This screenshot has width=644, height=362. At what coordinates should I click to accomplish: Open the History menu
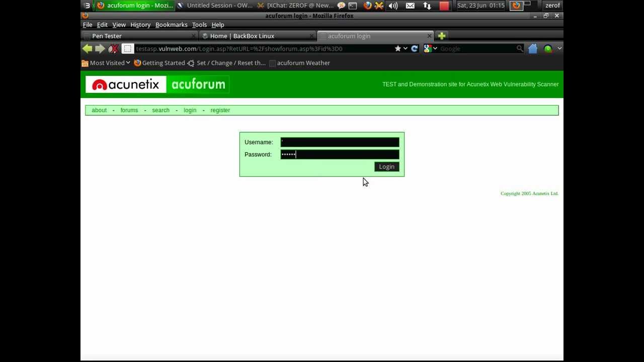tap(140, 25)
